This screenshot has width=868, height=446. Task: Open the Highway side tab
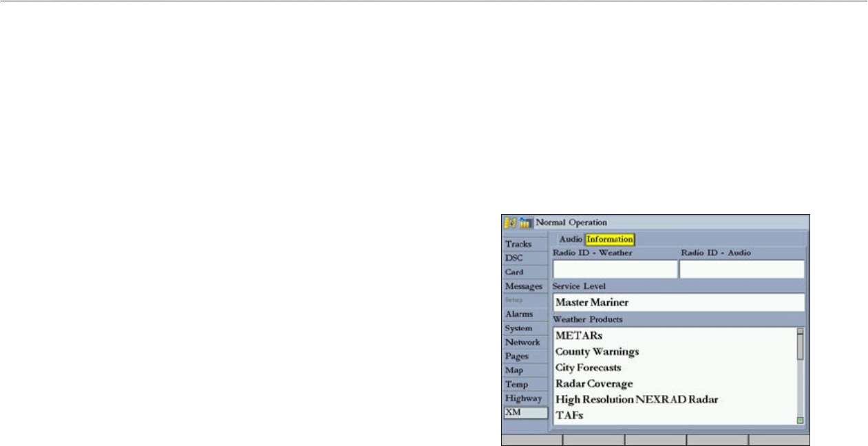[525, 399]
